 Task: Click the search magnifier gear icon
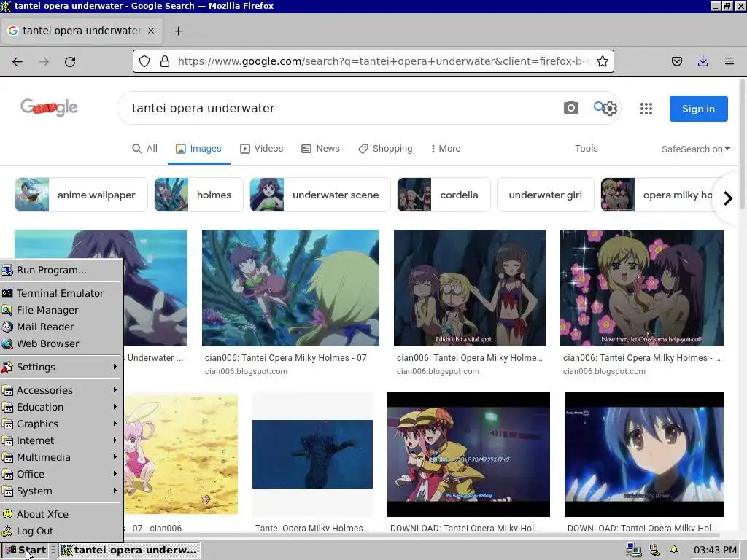[605, 108]
